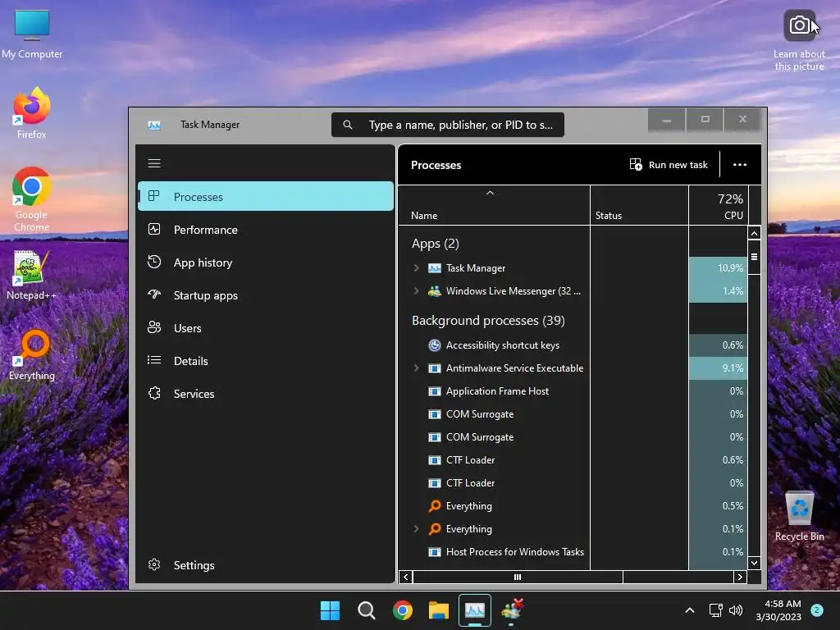
Task: Click the horizontal scrollbar thumb
Action: pos(518,577)
